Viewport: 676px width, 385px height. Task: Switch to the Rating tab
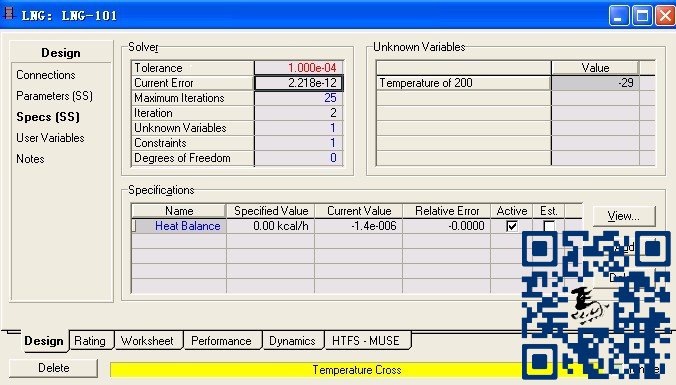pyautogui.click(x=90, y=341)
